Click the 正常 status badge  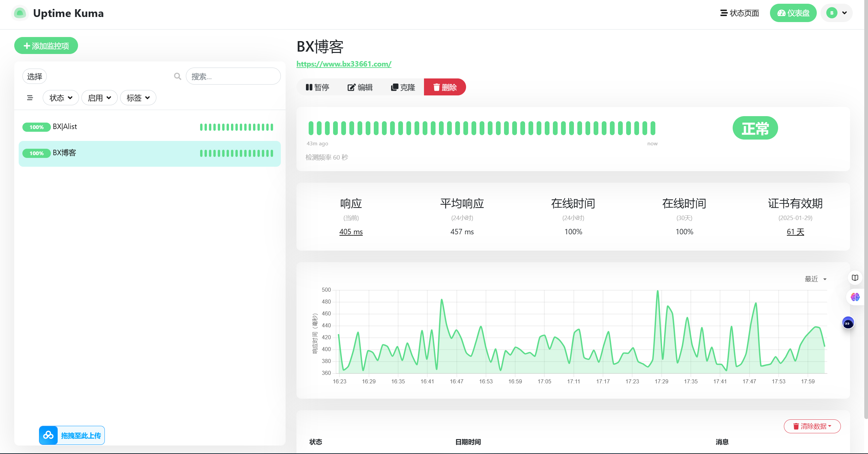[x=755, y=128]
